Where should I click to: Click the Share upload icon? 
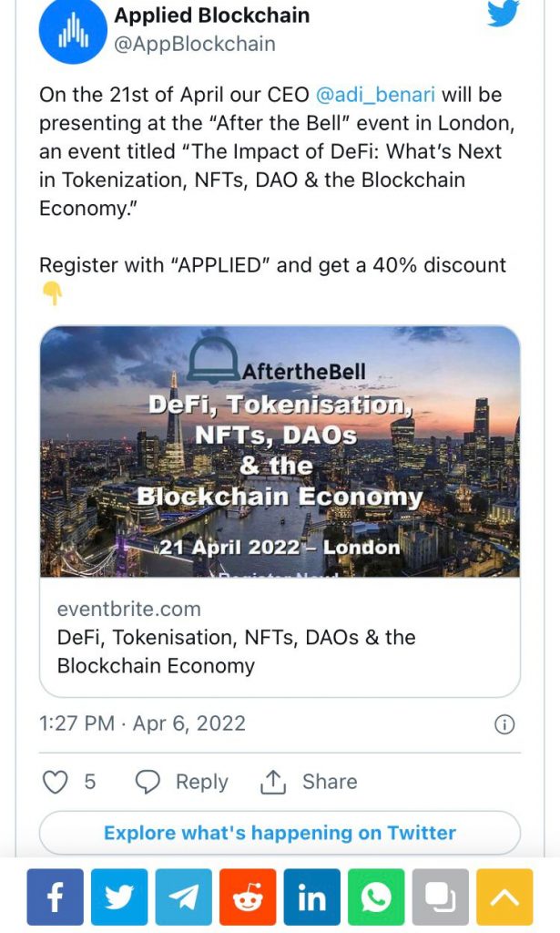[273, 782]
